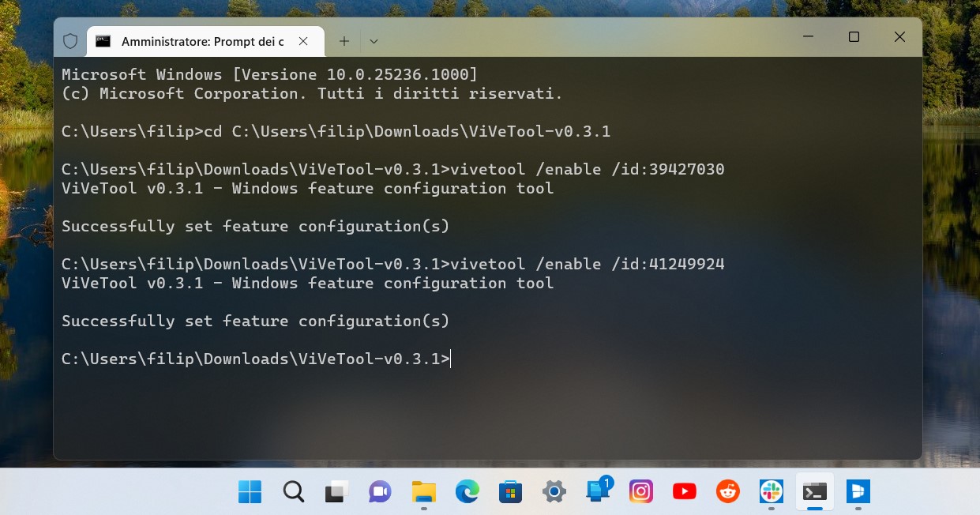Image resolution: width=980 pixels, height=515 pixels.
Task: Click the vivetool /enable /id:39427030 command
Action: click(x=393, y=169)
